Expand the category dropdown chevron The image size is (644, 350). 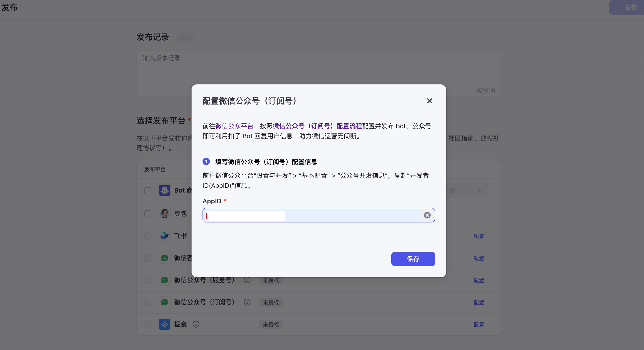(x=480, y=191)
